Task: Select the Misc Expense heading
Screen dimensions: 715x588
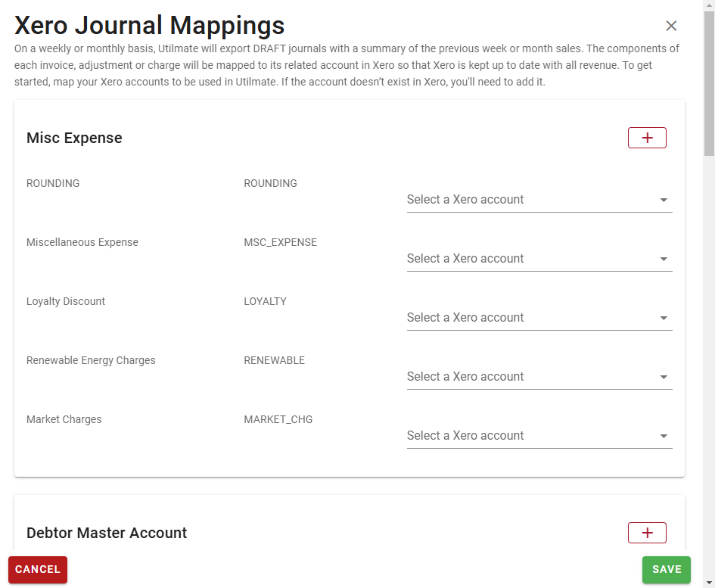Action: coord(74,138)
